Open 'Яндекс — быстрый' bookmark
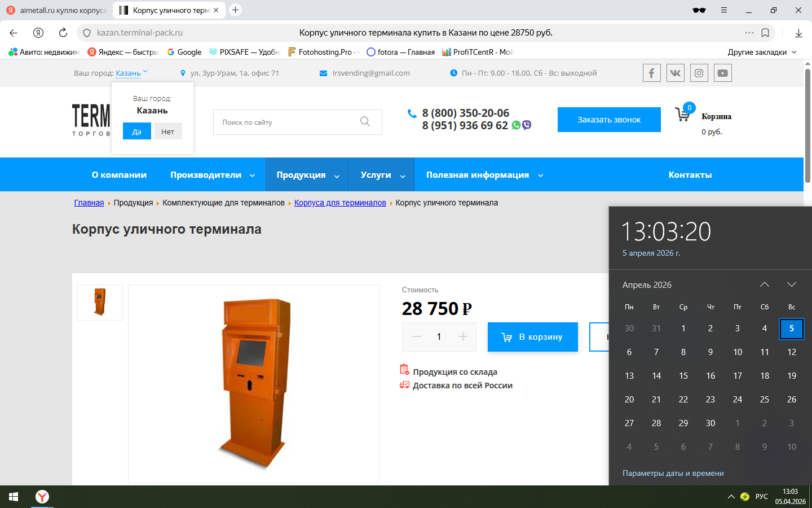 (x=123, y=52)
